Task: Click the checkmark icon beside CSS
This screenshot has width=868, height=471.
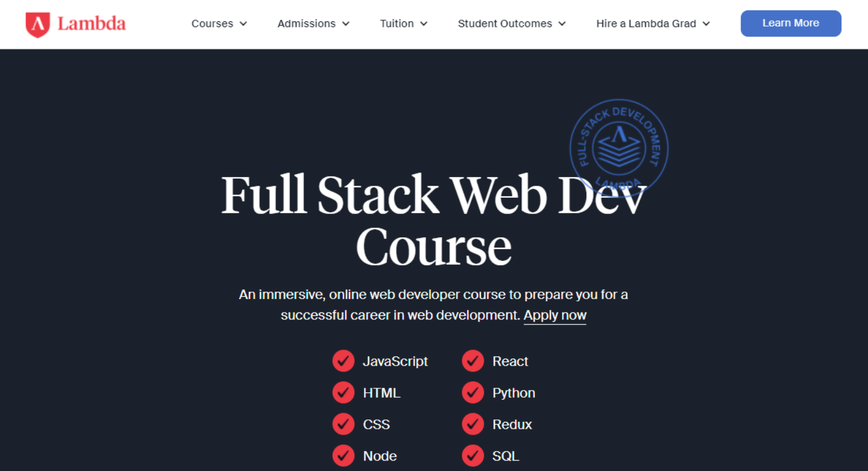Action: [x=343, y=424]
